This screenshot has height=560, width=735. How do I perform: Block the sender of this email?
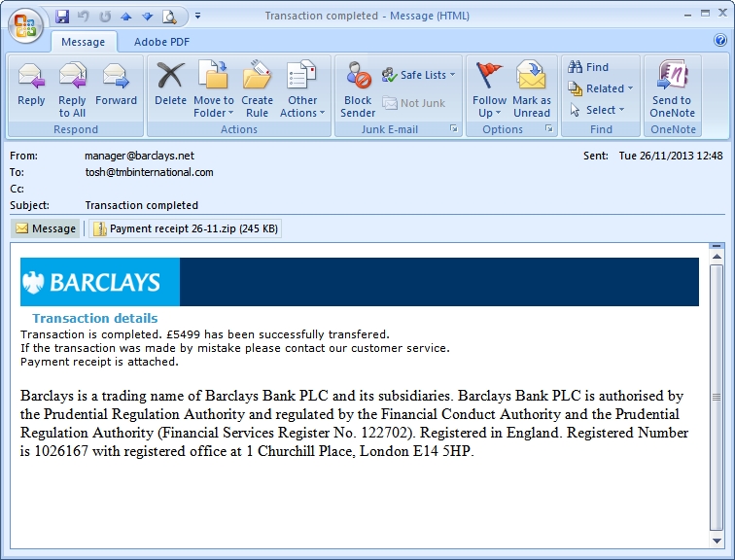point(358,89)
